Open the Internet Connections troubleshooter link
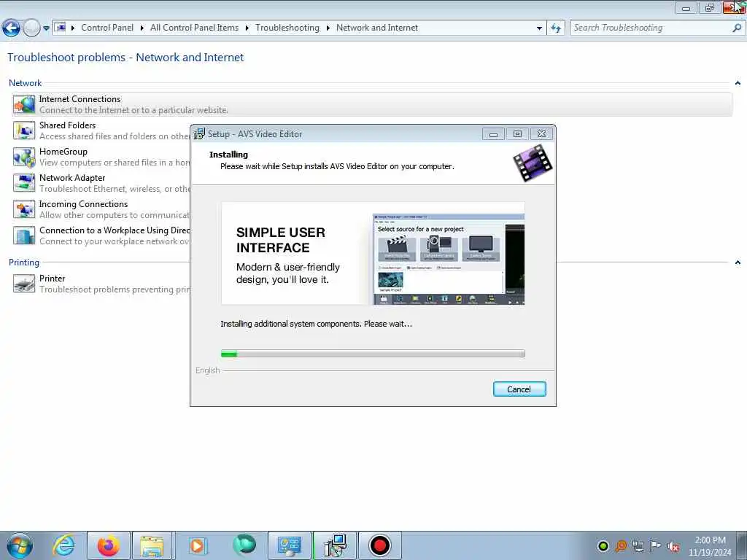 coord(80,99)
